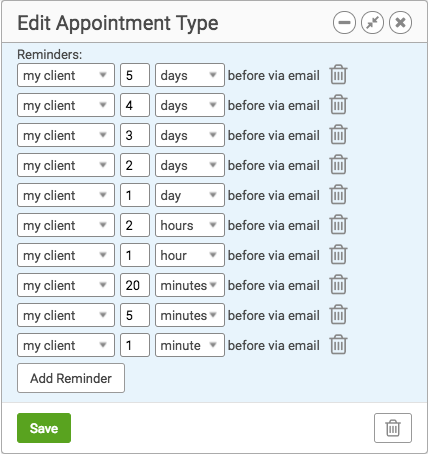Delete the 5 days reminder via trash icon
Viewport: 428px width, 454px height.
(338, 75)
